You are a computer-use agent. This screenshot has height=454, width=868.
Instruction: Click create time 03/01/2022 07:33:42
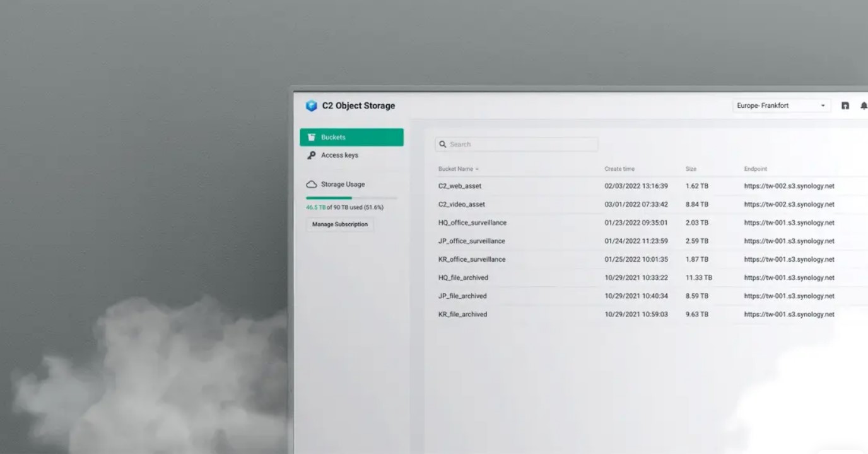636,204
